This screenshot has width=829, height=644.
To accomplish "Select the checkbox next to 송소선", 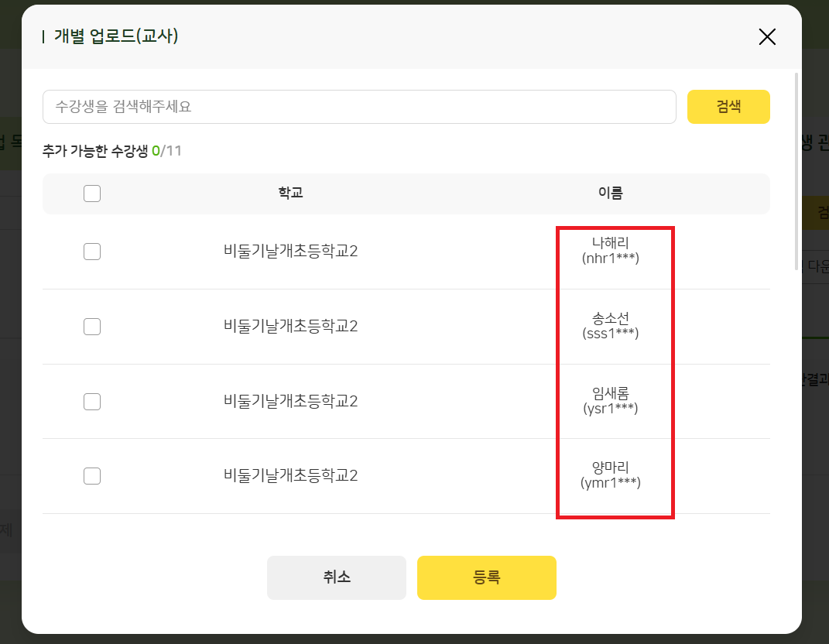I will [x=92, y=327].
